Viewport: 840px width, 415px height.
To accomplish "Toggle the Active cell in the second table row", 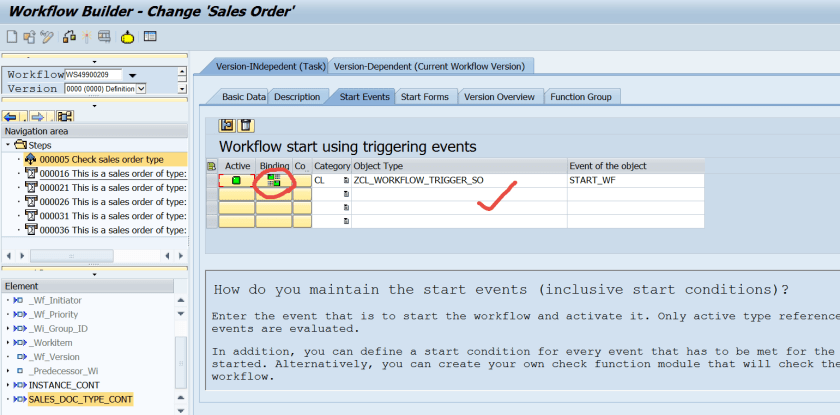I will point(236,194).
